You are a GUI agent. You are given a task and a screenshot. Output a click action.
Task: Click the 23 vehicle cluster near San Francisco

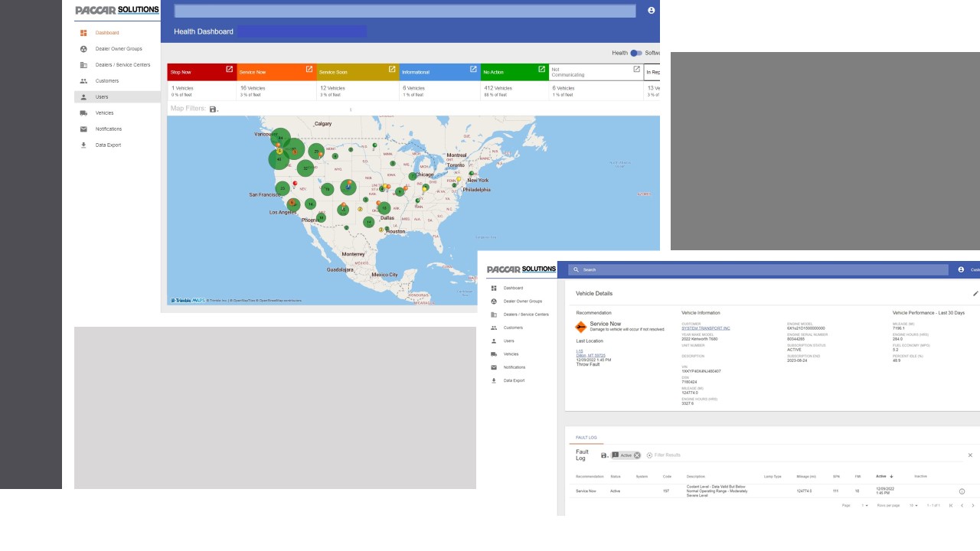tap(283, 188)
